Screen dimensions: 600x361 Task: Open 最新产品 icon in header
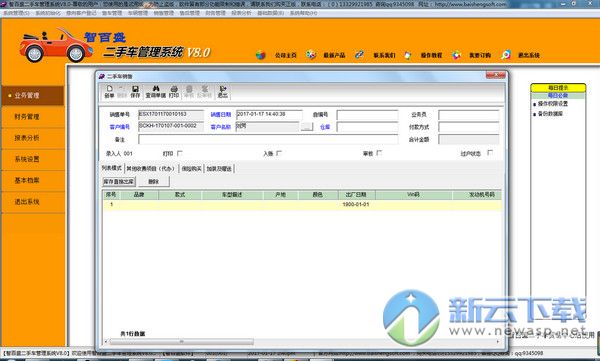pyautogui.click(x=311, y=55)
